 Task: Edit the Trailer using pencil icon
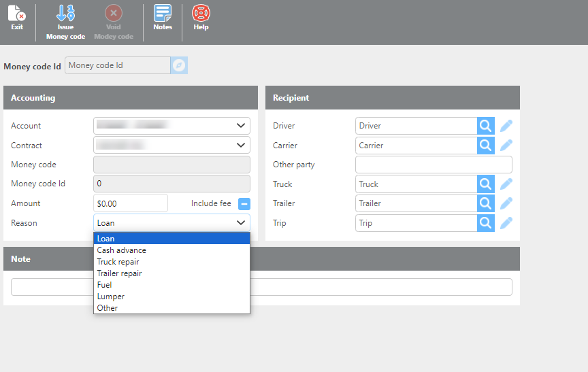[x=506, y=203]
